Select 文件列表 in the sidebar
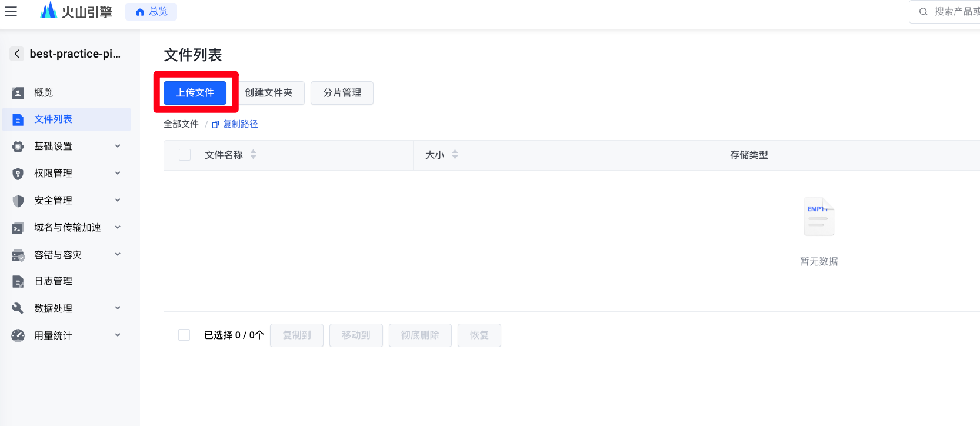The image size is (980, 426). click(x=66, y=119)
